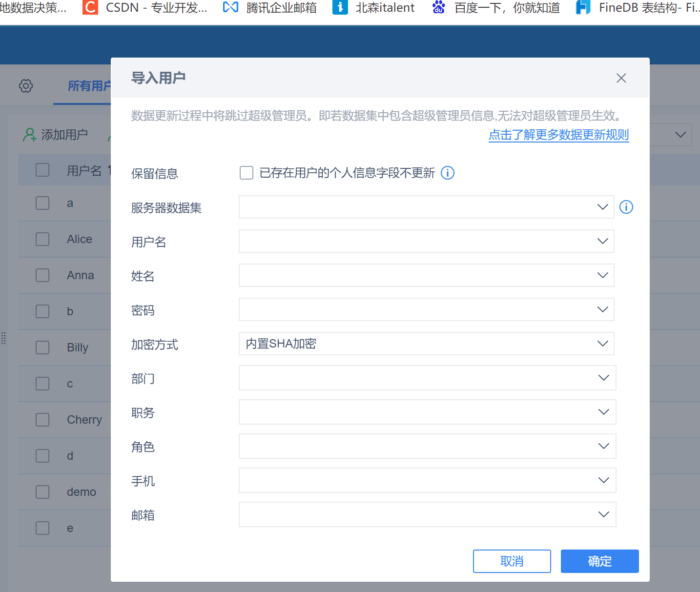The width and height of the screenshot is (700, 592).
Task: Switch to the 所有用户 tab
Action: 89,86
